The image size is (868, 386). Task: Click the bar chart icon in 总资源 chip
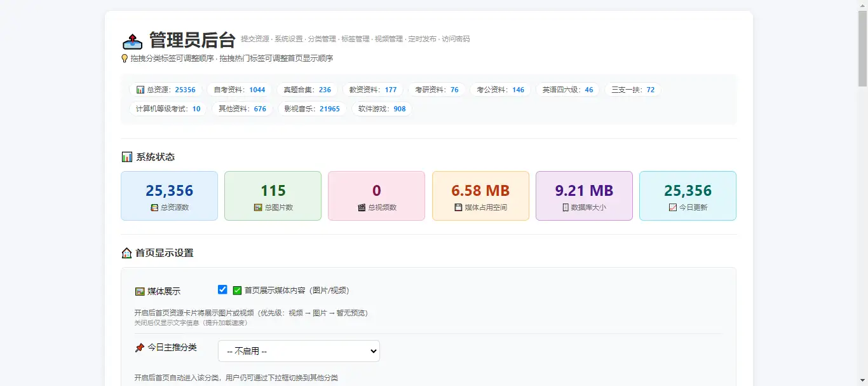pyautogui.click(x=140, y=90)
